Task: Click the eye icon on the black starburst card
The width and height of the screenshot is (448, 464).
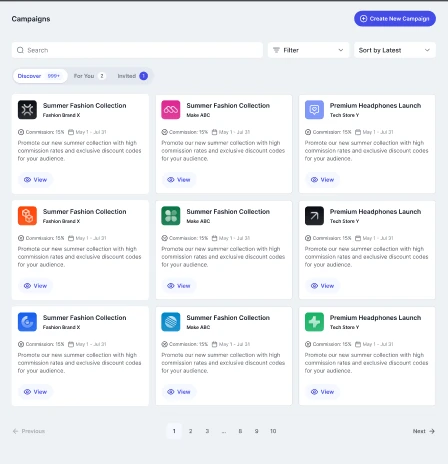Action: (27, 180)
